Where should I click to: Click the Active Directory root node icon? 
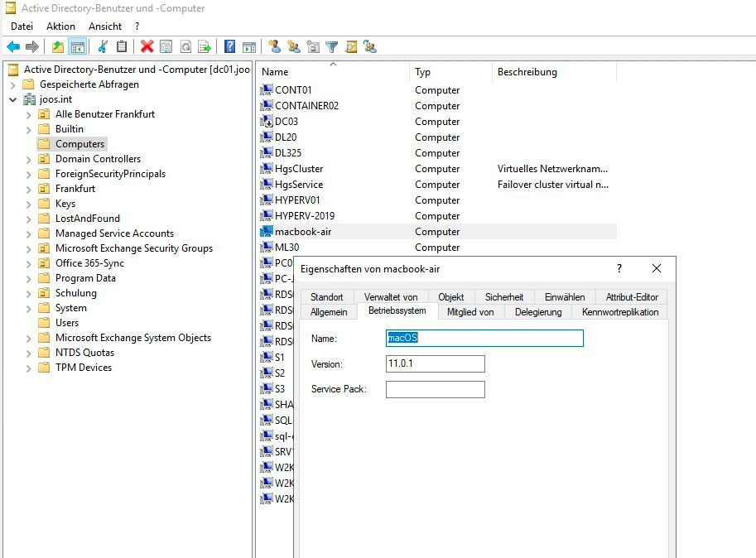(13, 70)
